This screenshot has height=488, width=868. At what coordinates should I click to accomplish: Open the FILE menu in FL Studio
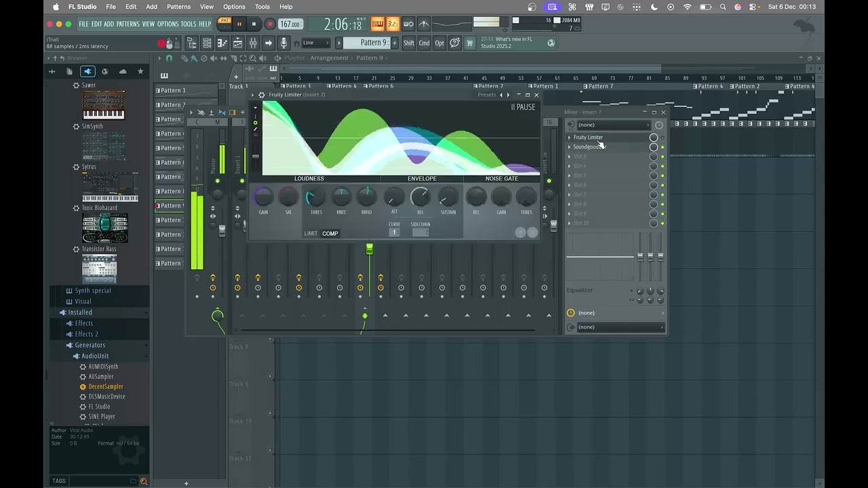click(x=83, y=24)
